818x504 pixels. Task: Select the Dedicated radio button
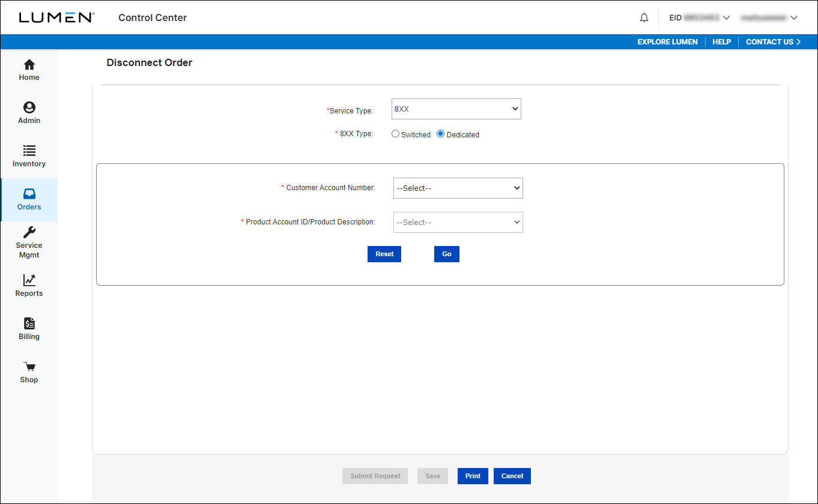pyautogui.click(x=441, y=134)
